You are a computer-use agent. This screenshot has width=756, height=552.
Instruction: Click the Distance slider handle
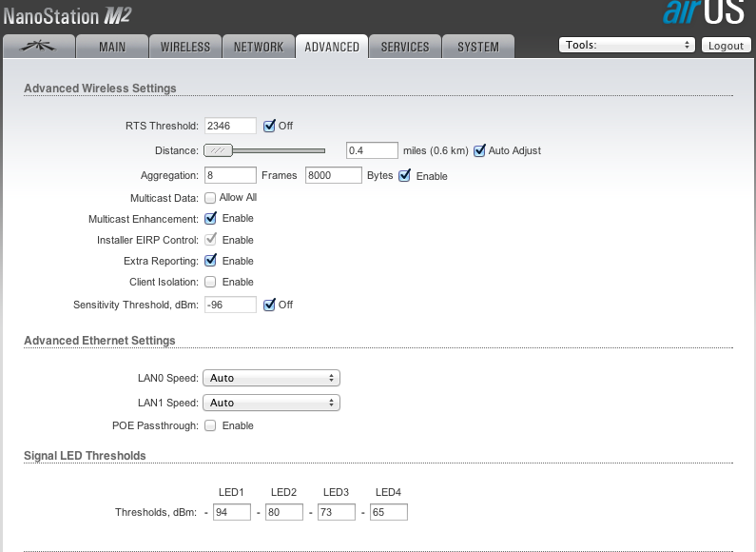[x=219, y=150]
